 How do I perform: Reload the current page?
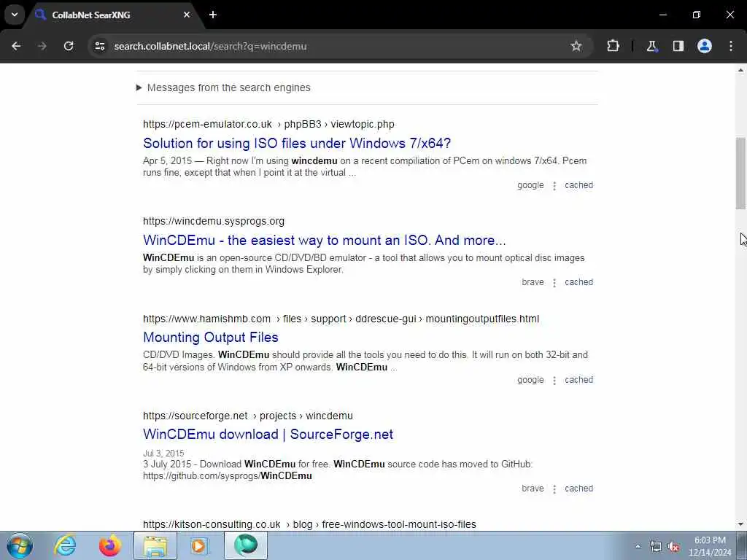tap(69, 46)
